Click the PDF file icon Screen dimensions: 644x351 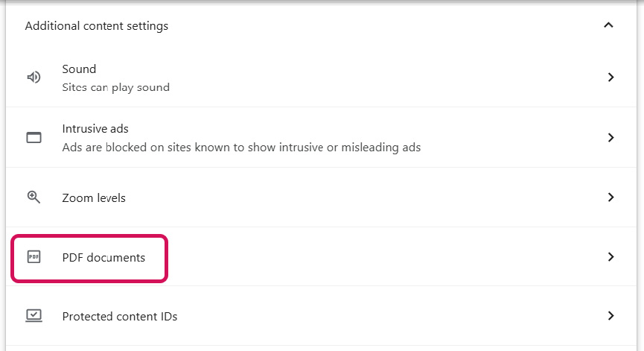[x=34, y=257]
